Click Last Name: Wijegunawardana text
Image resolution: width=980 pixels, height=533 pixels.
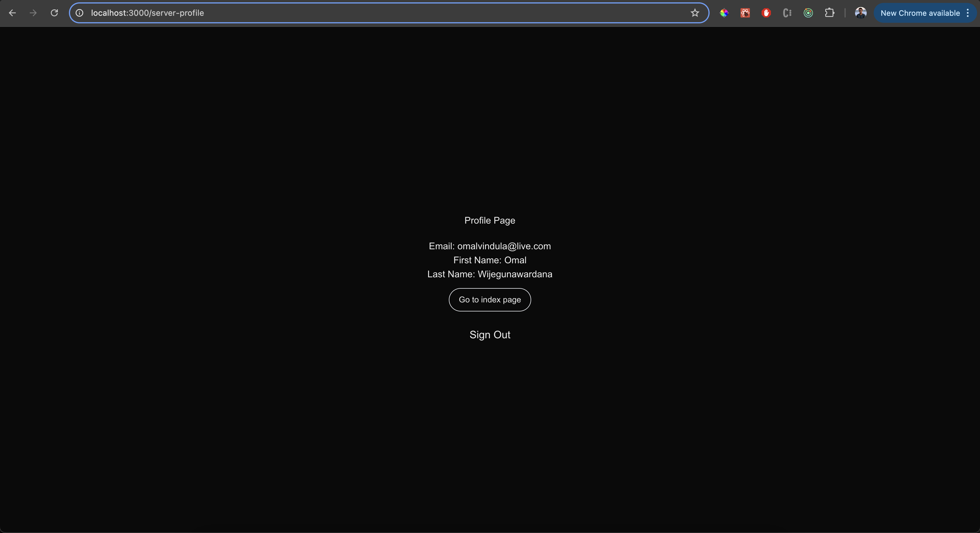coord(490,274)
